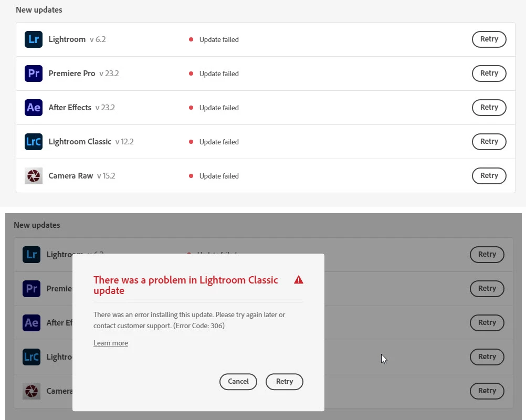Click the Premiere Pro icon in top list
The width and height of the screenshot is (526, 420).
[x=34, y=73]
